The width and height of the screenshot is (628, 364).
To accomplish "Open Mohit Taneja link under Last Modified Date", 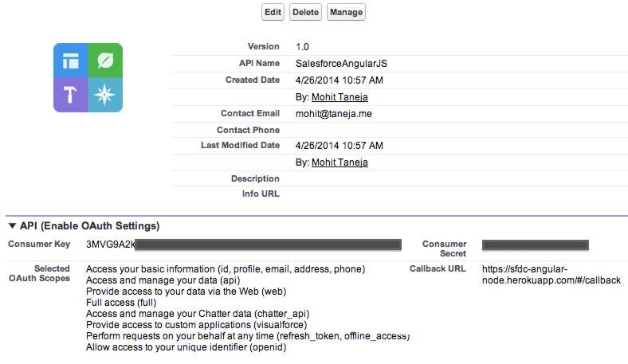I will point(340,162).
